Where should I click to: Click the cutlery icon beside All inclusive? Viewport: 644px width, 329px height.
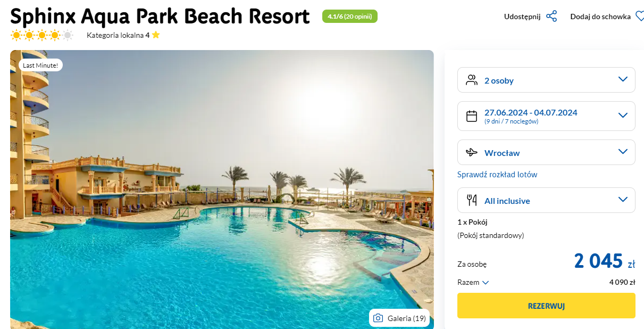[x=472, y=201]
